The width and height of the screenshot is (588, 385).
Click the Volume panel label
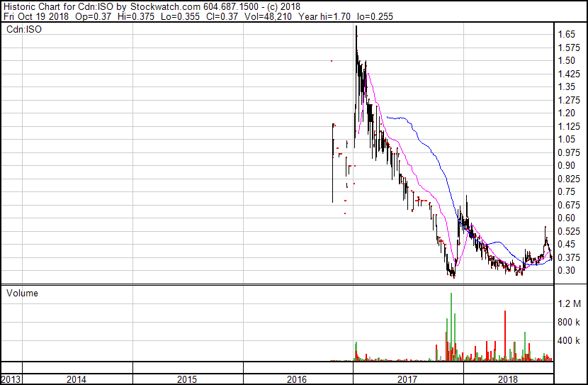point(22,293)
